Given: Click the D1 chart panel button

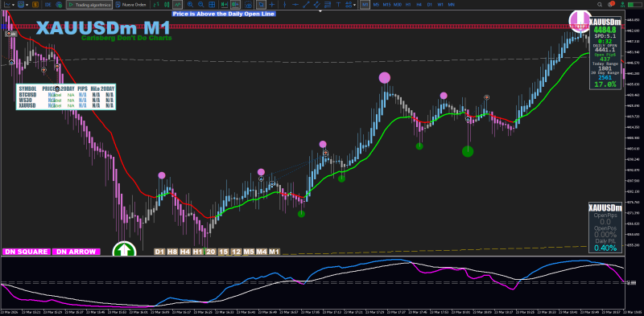Looking at the screenshot, I should (159, 252).
